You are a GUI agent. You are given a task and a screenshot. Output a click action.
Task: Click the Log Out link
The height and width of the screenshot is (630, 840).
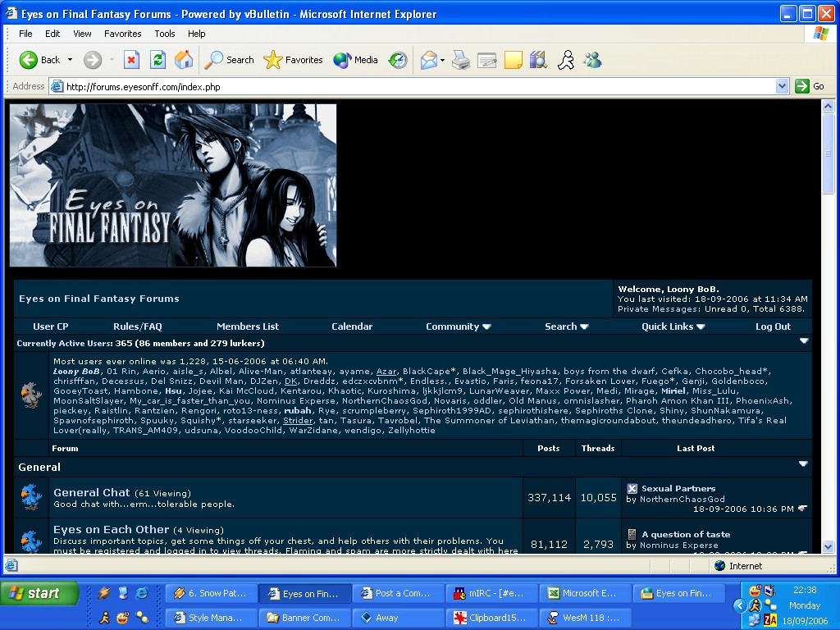point(773,326)
